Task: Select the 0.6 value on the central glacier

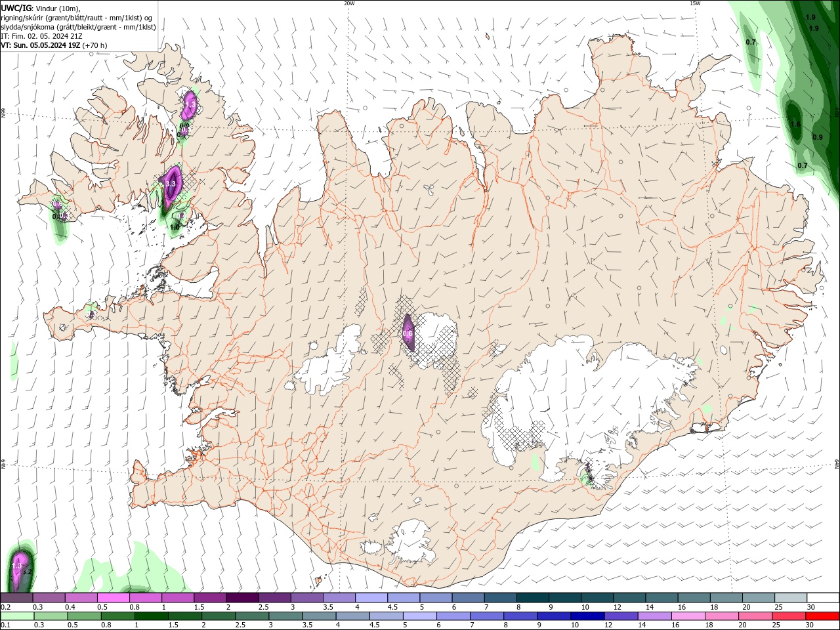Action: pyautogui.click(x=408, y=333)
